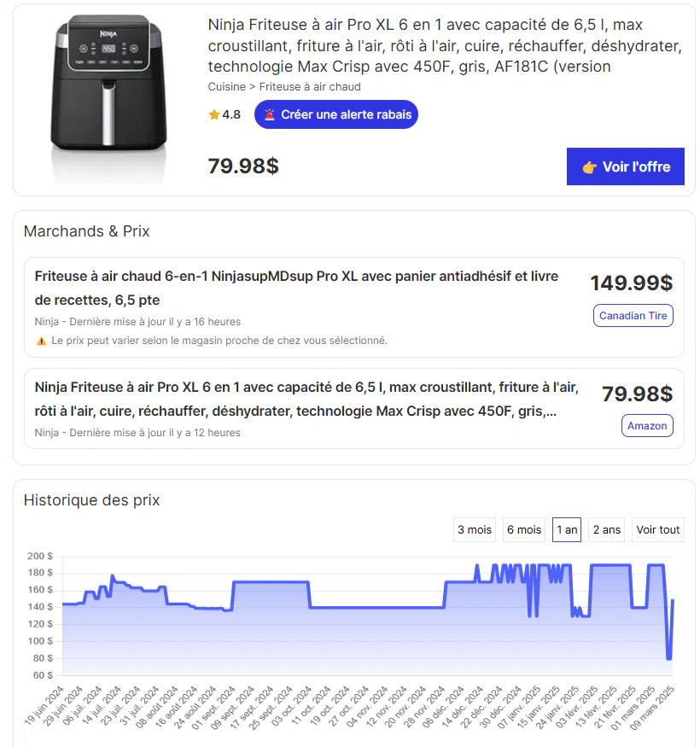The width and height of the screenshot is (700, 747).
Task: Click the gold star rating icon
Action: point(214,114)
